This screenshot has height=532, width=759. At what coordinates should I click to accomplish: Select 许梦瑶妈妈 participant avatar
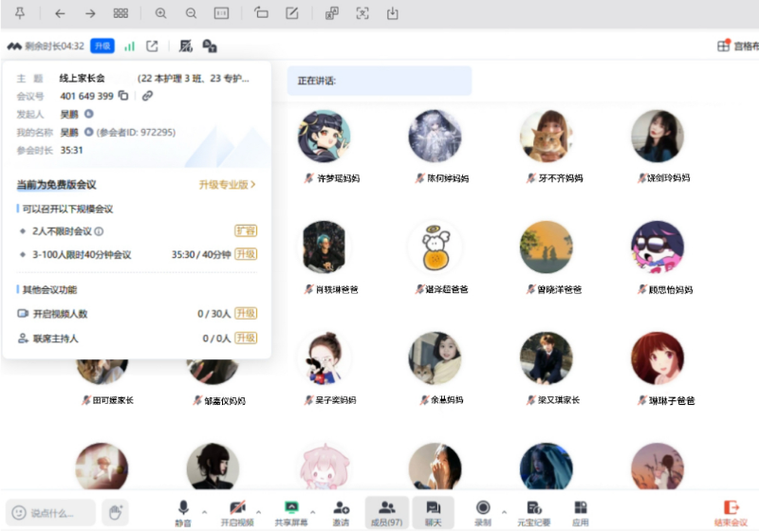[324, 136]
